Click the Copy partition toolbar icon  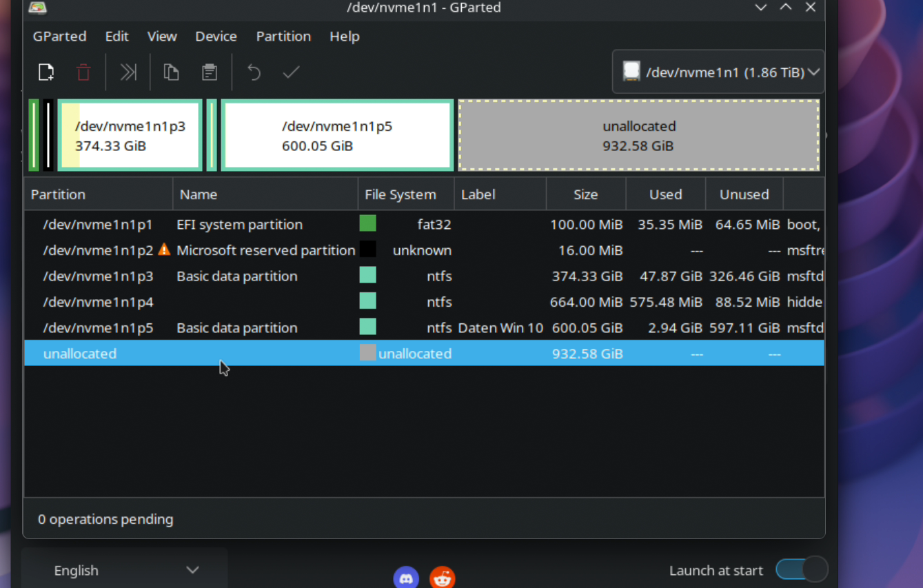pos(171,72)
